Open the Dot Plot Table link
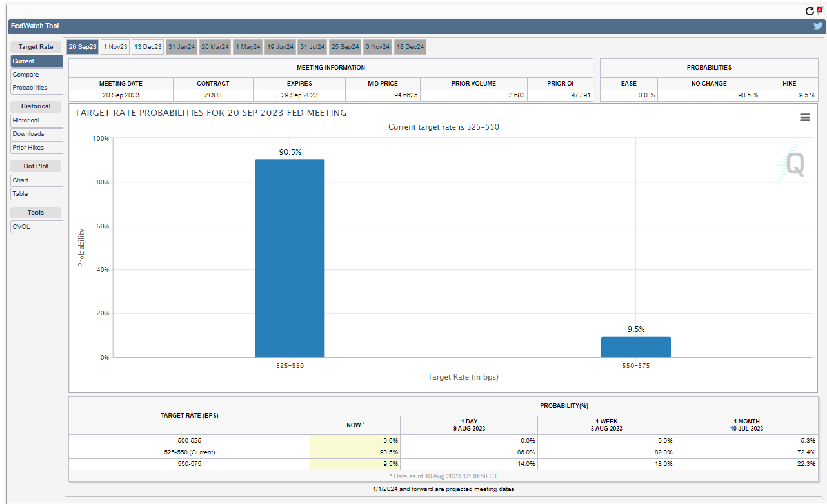Image resolution: width=827 pixels, height=504 pixels. tap(37, 194)
